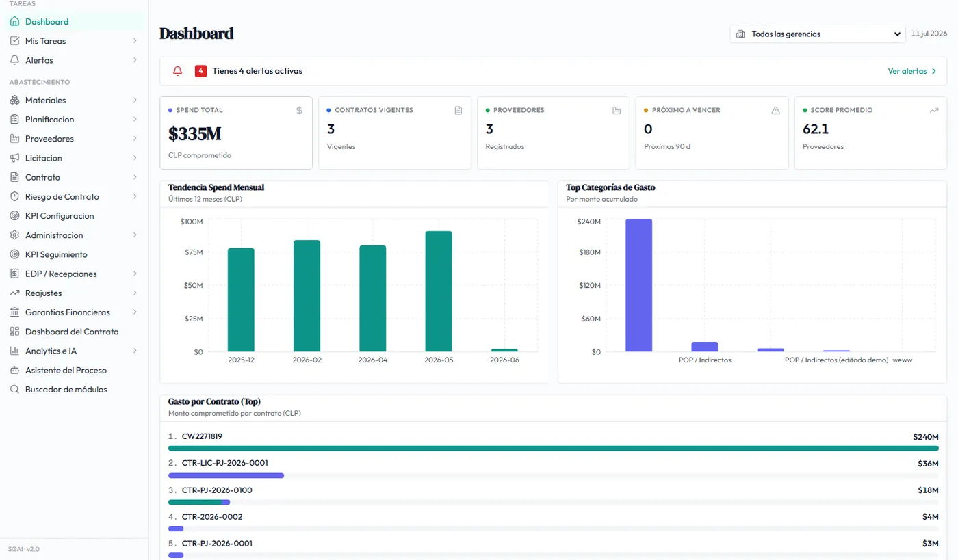Click the Asistente del Proceso robot icon
This screenshot has height=560, width=958.
14,370
